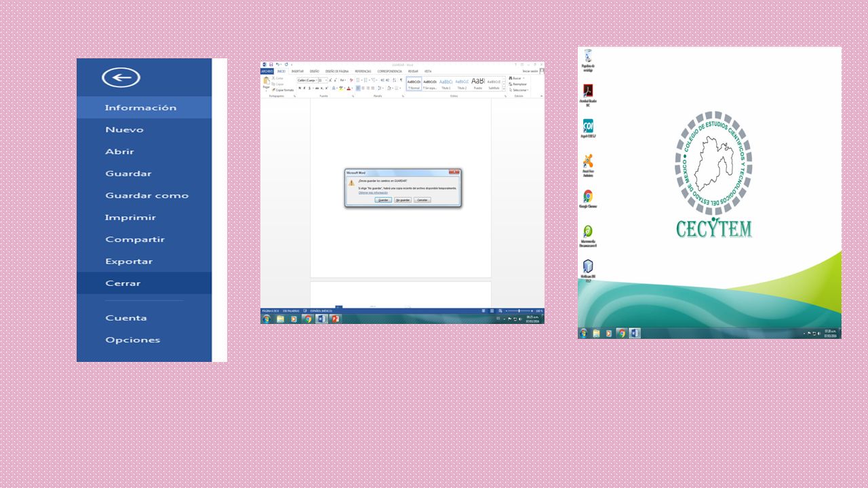Choose Nuevo in the File menu
The width and height of the screenshot is (868, 488).
[x=144, y=129]
